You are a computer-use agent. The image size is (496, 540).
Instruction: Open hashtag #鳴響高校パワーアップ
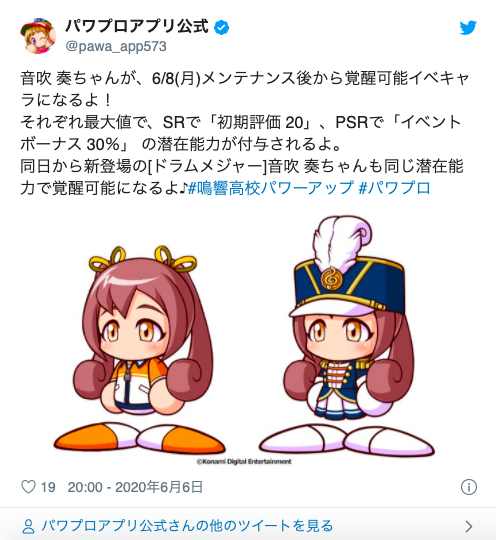(271, 188)
